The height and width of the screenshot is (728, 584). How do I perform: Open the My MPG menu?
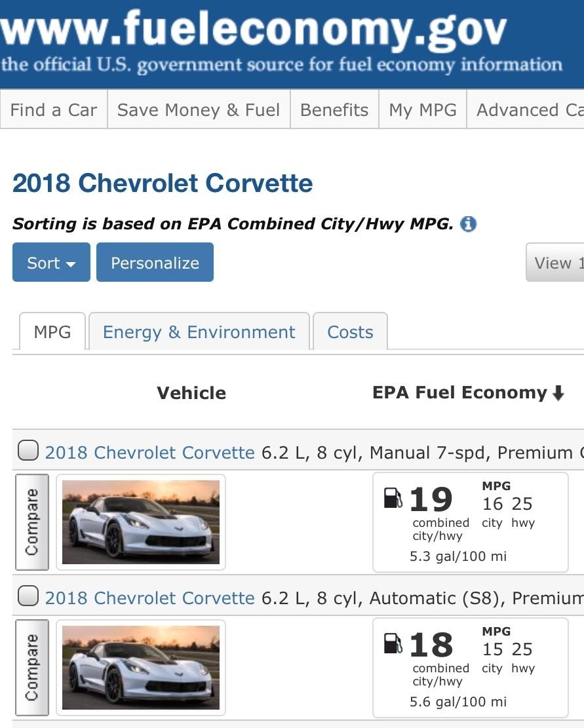coord(423,110)
